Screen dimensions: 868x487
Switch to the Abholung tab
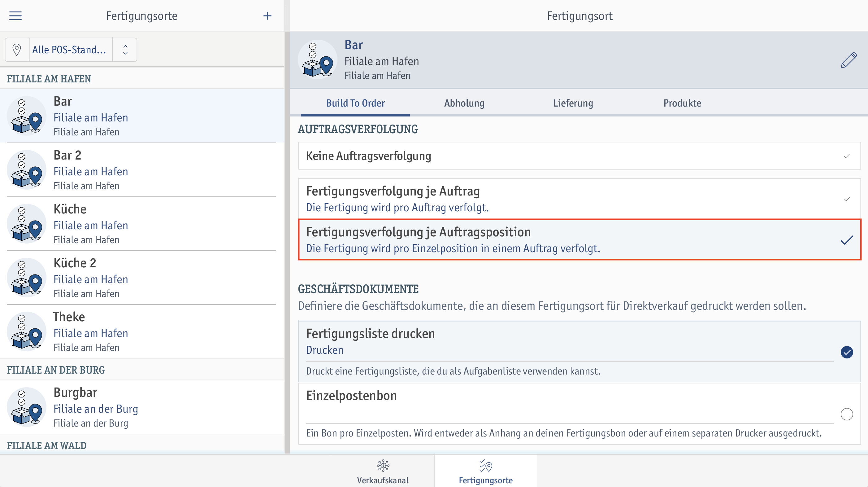click(464, 103)
